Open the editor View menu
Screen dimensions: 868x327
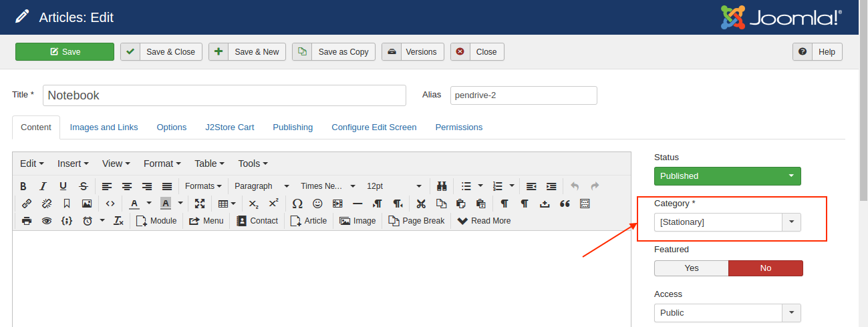pos(116,163)
